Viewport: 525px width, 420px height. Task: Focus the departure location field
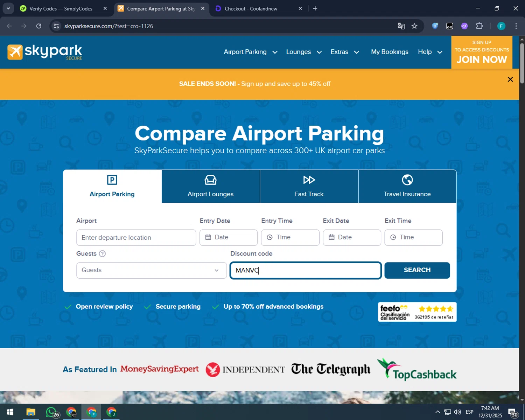point(136,238)
